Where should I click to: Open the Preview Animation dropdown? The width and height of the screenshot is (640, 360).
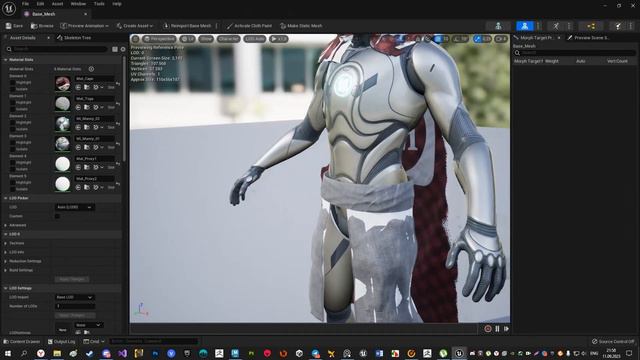click(x=85, y=26)
